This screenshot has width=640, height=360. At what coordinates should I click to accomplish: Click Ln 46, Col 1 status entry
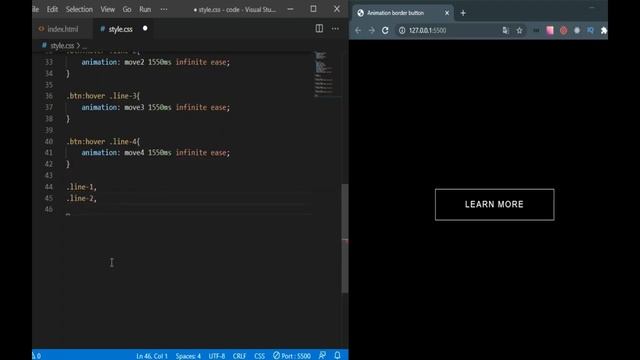point(152,356)
